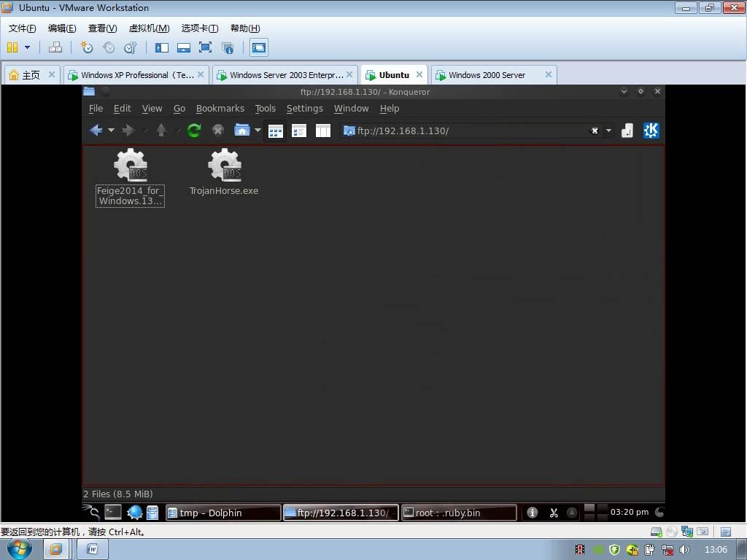Open Konqueror Edit menu
Viewport: 747px width, 560px height.
coord(122,109)
